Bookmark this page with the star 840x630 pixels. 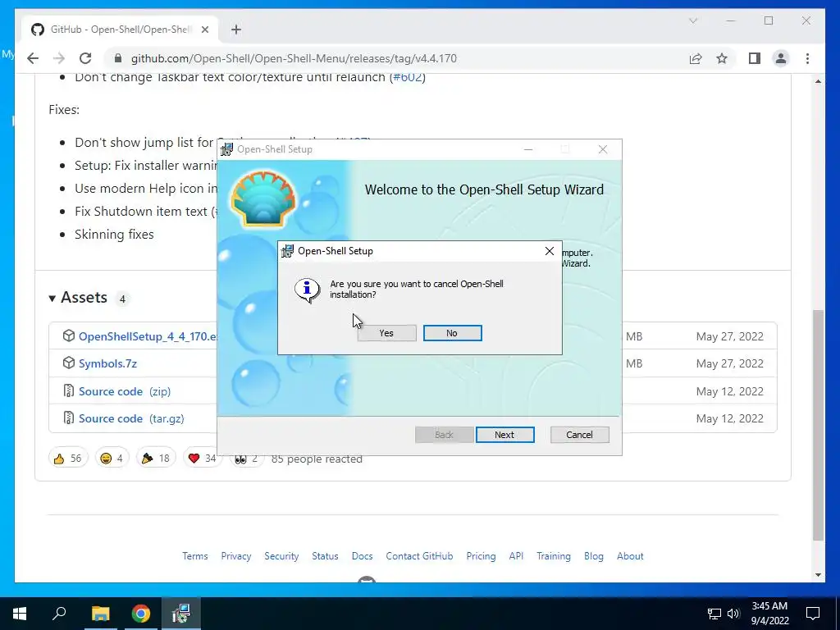coord(722,58)
